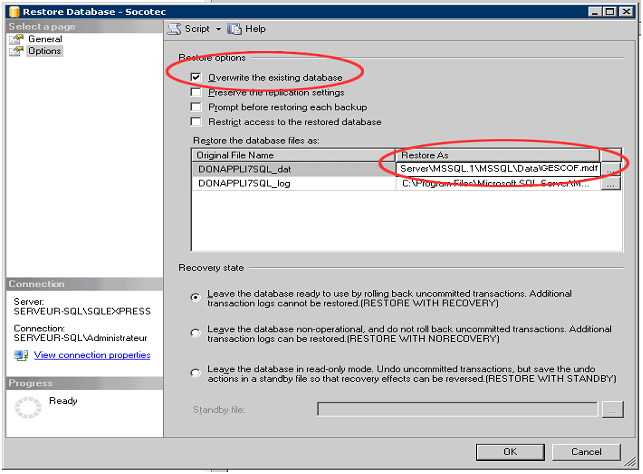Click the OK button
Viewport: 643px width, 474px height.
pos(510,452)
